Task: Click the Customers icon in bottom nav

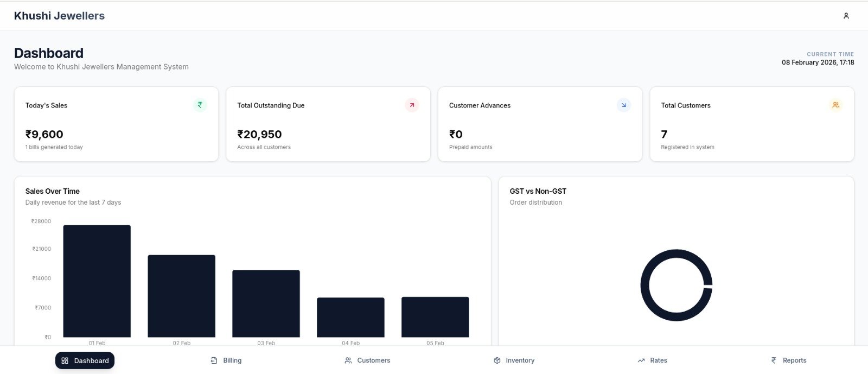Action: [x=348, y=360]
